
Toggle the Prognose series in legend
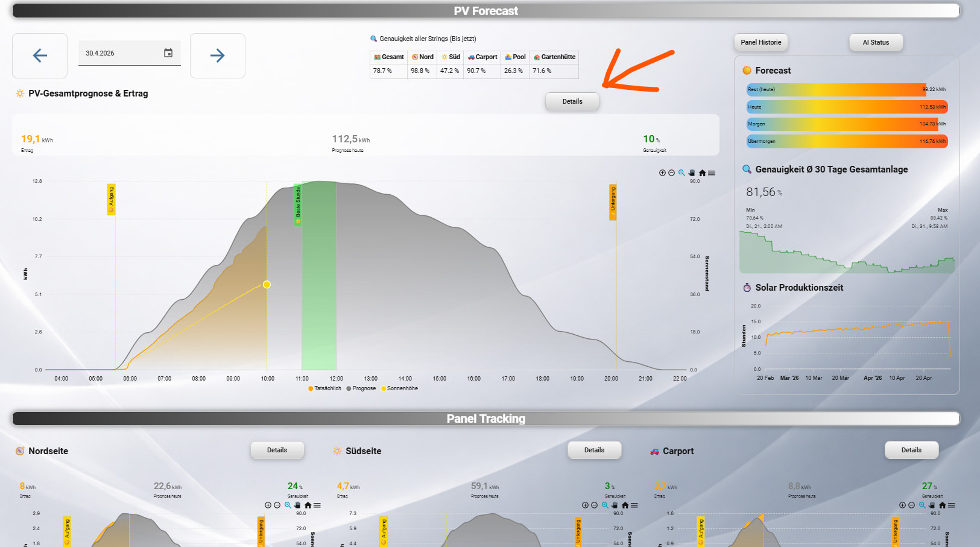(361, 388)
